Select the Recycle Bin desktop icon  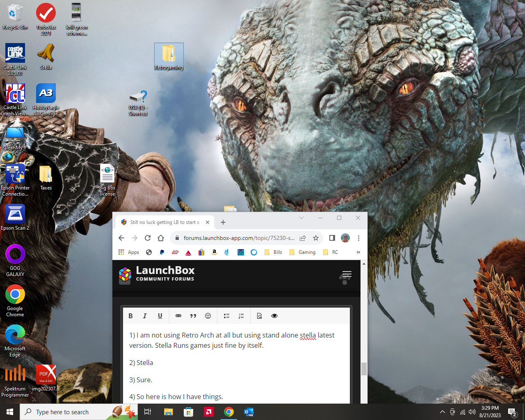click(15, 16)
